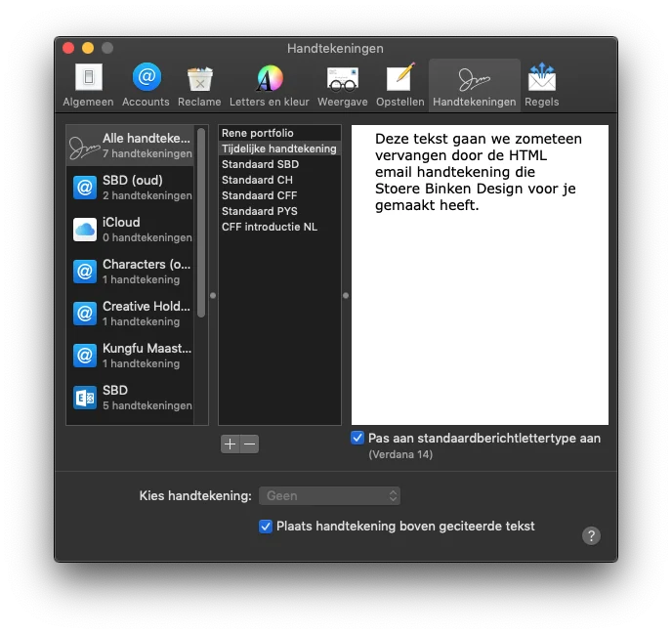The width and height of the screenshot is (672, 634).
Task: Click the account list scrollbar
Action: [201, 223]
